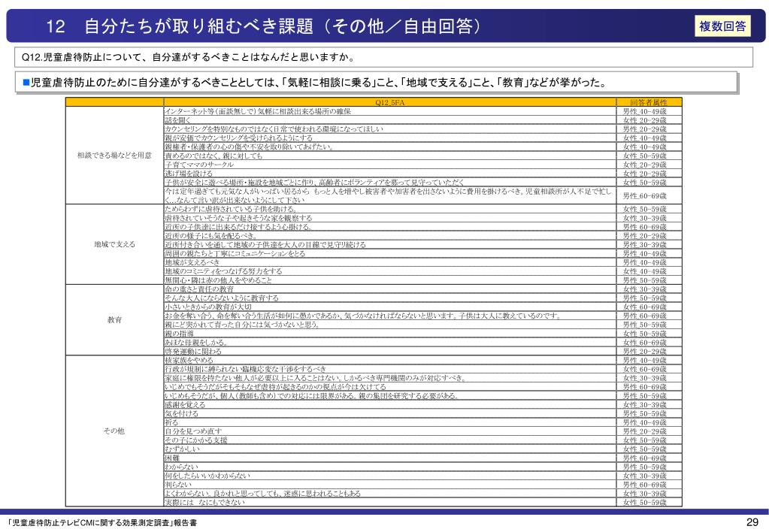Viewport: 769px width, 532px height.
Task: Click the row 'そんな大人にならないように教育する'
Action: click(390, 298)
